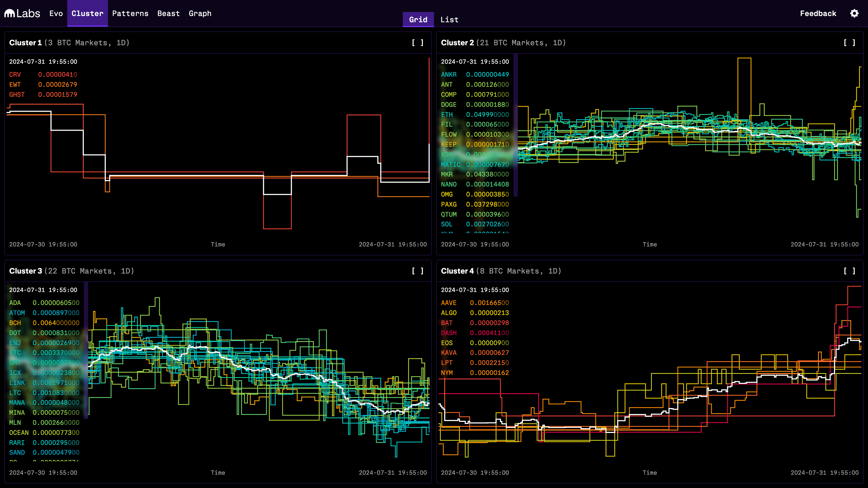Screen dimensions: 868x488
Task: Expand Cluster 1 panel with bracket icon
Action: tap(417, 43)
